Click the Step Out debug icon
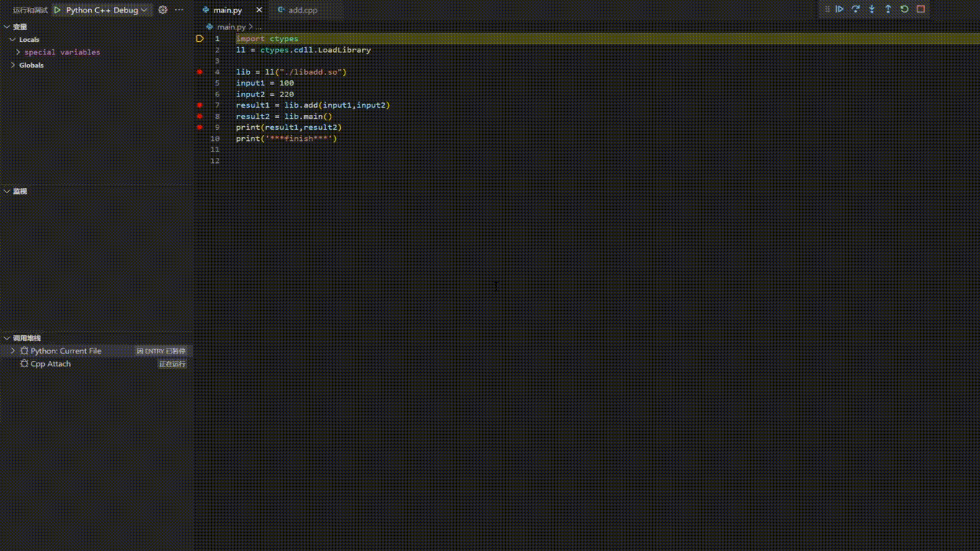The width and height of the screenshot is (980, 551). click(x=888, y=9)
